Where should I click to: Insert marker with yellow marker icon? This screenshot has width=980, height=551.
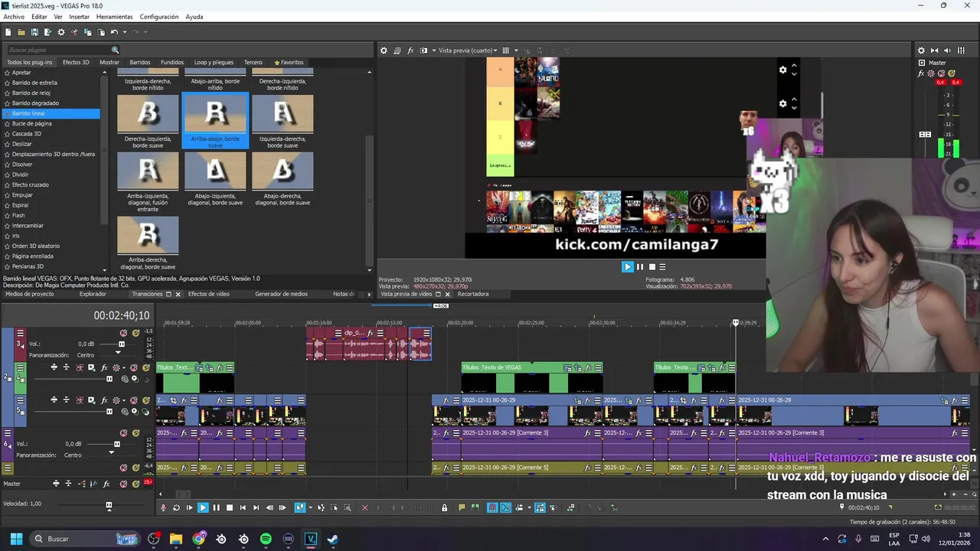(462, 507)
